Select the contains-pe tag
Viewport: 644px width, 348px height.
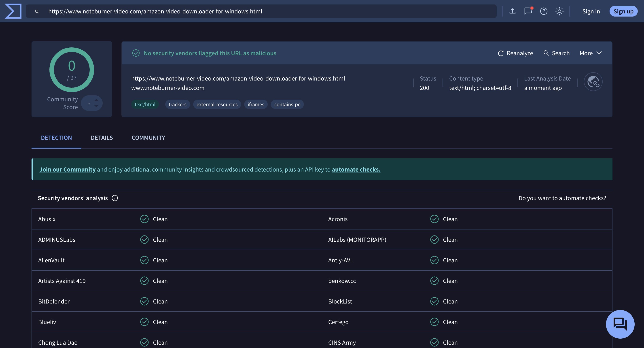(x=287, y=104)
